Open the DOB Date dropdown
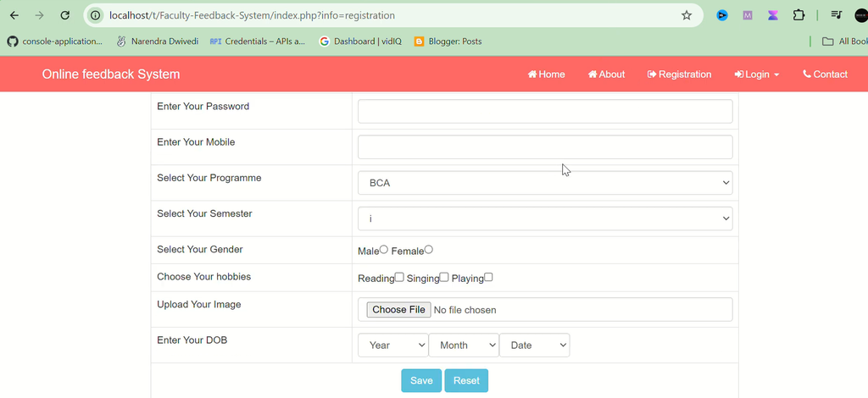Screen dimensions: 868x398 click(535, 345)
